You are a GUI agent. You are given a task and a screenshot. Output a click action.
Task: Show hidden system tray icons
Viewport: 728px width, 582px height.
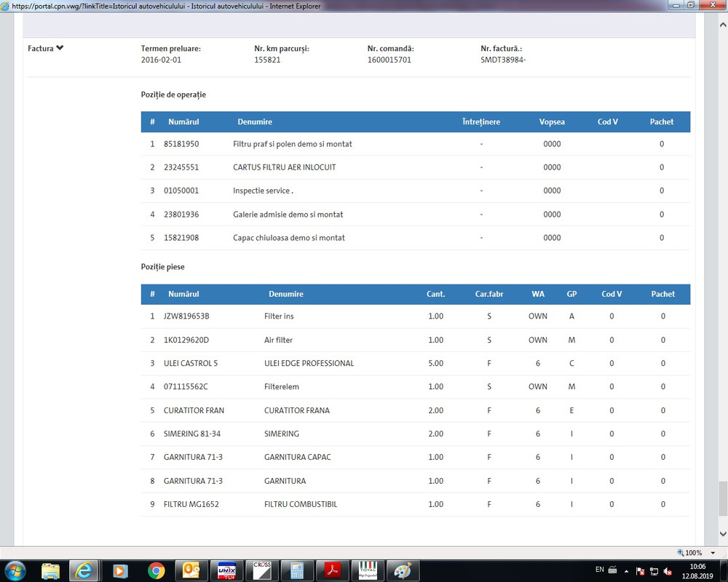626,571
